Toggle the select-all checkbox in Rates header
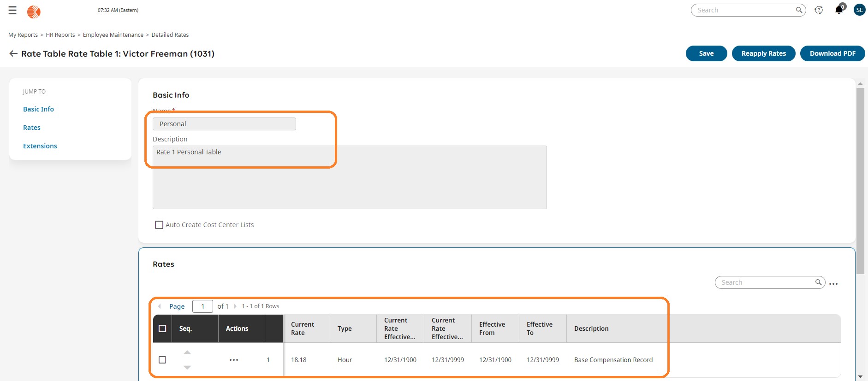The width and height of the screenshot is (868, 381). coord(162,328)
